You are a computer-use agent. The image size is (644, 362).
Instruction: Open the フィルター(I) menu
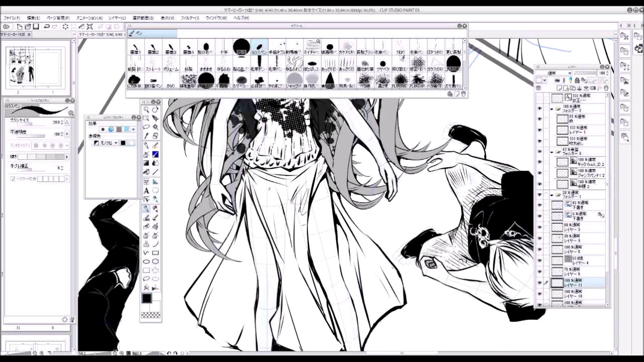pyautogui.click(x=190, y=18)
